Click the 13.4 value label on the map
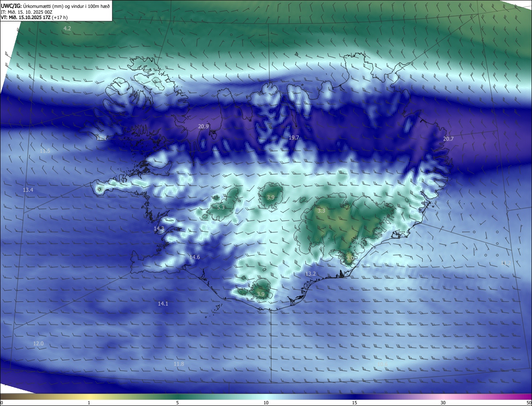 [x=28, y=190]
